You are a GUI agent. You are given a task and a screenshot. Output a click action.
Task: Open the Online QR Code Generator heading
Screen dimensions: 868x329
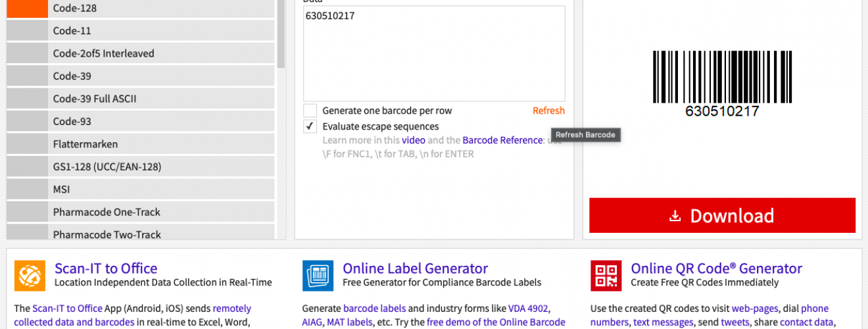coord(716,268)
